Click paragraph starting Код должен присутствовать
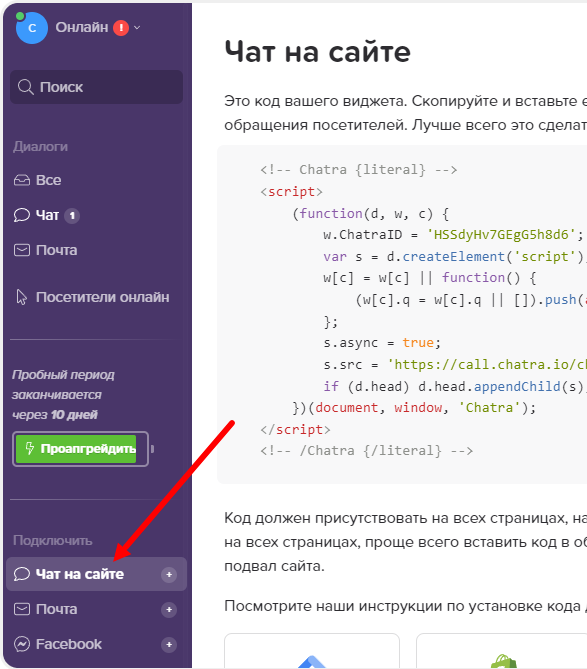 pos(405,542)
